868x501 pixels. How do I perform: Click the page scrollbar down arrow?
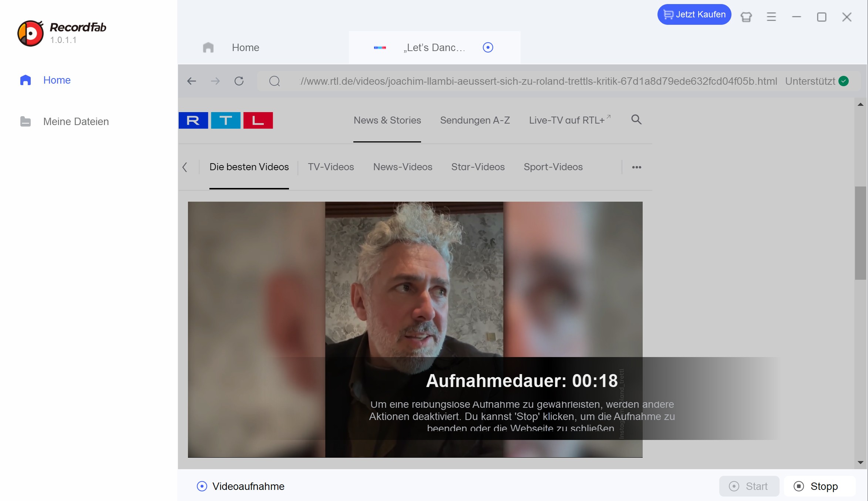(861, 463)
